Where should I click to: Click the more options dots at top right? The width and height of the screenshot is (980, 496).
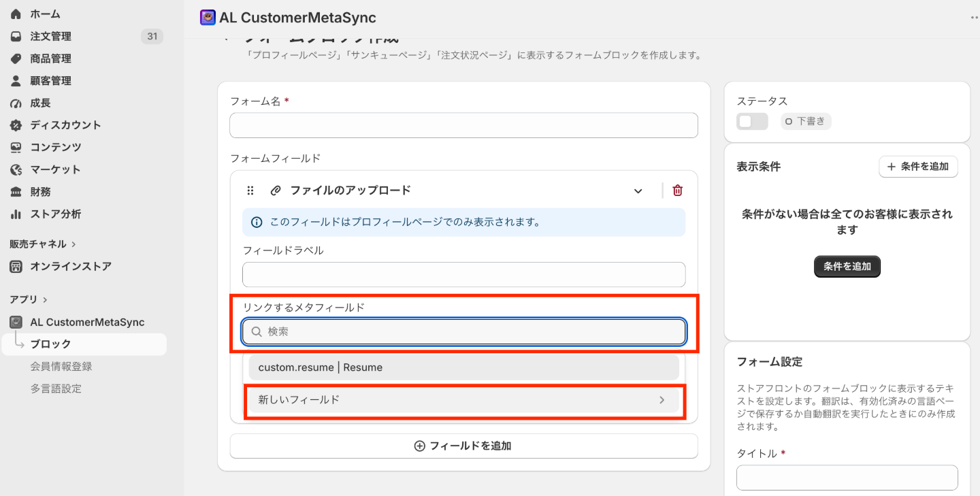pos(975,18)
